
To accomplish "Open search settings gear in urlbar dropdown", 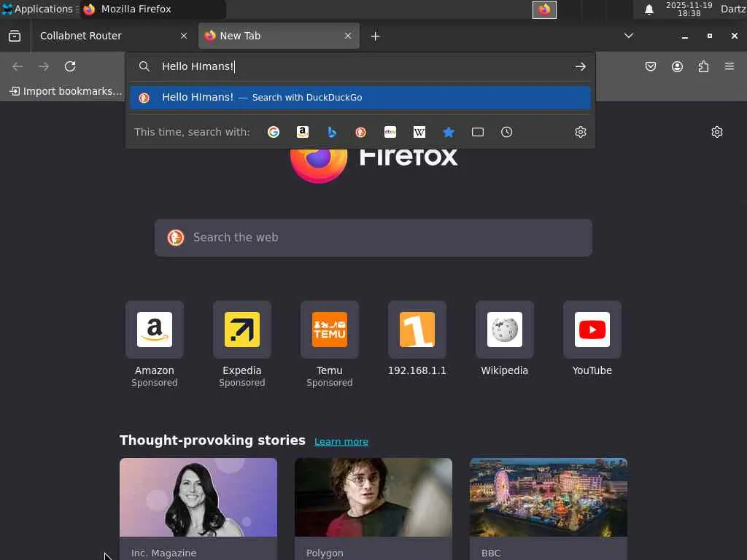I will point(580,132).
